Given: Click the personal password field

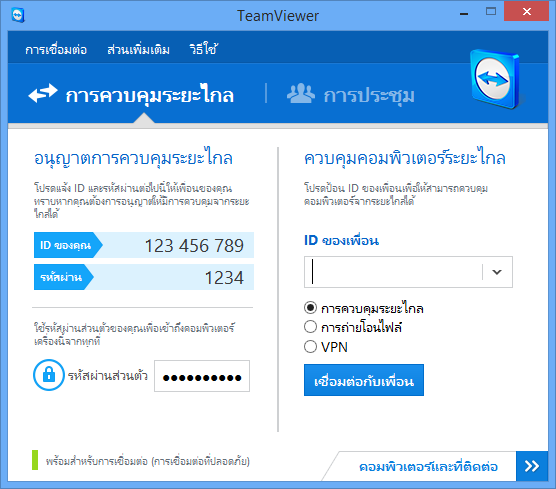Looking at the screenshot, I should (202, 376).
